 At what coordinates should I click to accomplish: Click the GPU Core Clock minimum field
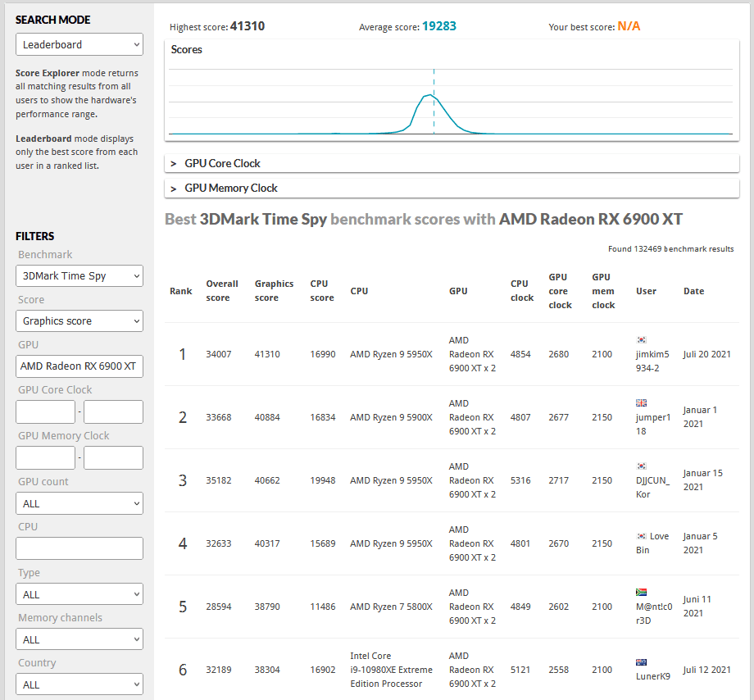45,412
